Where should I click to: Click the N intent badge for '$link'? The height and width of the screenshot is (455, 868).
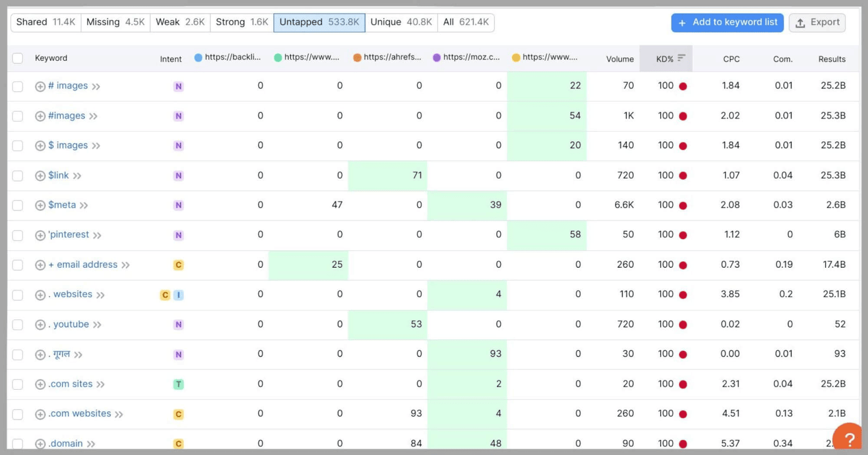pos(178,176)
